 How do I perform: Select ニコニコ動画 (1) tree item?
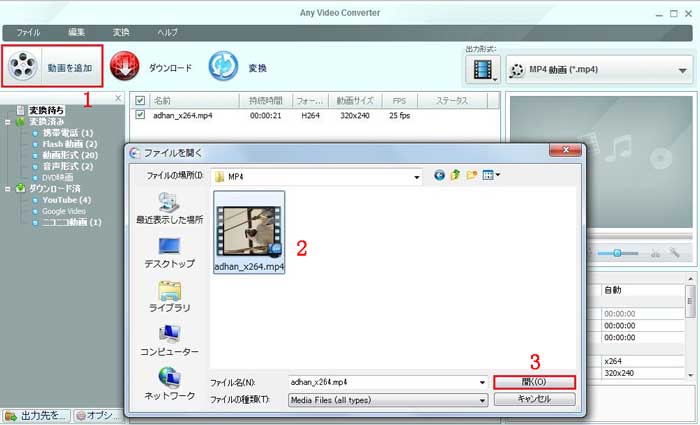tap(72, 222)
